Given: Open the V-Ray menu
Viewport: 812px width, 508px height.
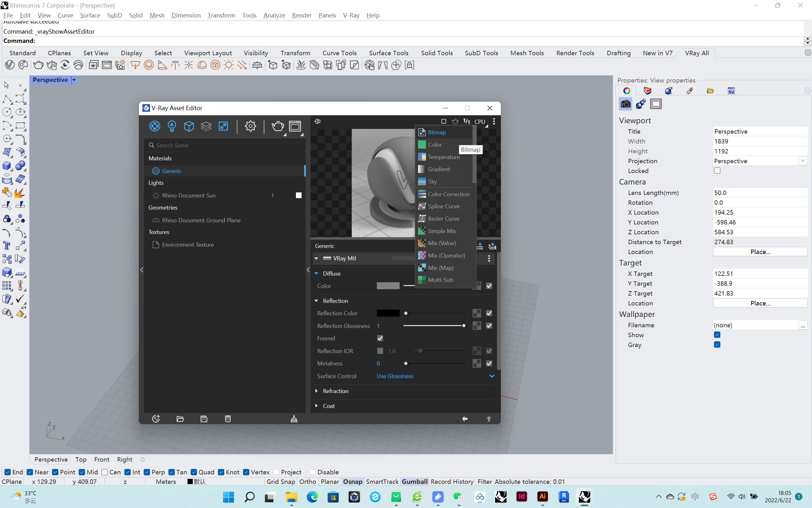Looking at the screenshot, I should pyautogui.click(x=351, y=15).
